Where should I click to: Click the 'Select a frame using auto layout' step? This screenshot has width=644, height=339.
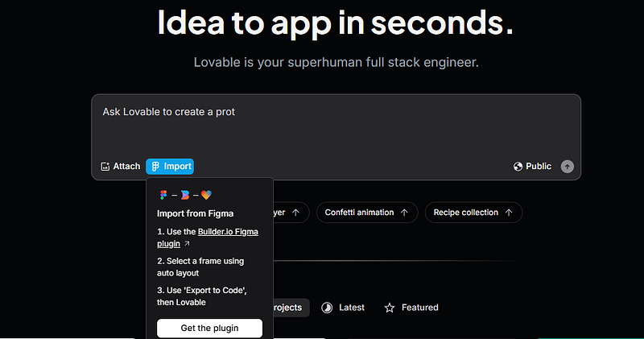click(x=200, y=267)
